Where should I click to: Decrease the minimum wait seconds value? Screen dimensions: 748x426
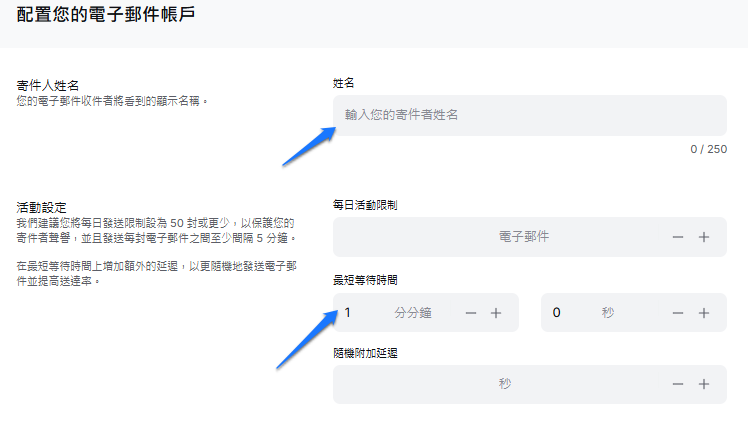[678, 313]
